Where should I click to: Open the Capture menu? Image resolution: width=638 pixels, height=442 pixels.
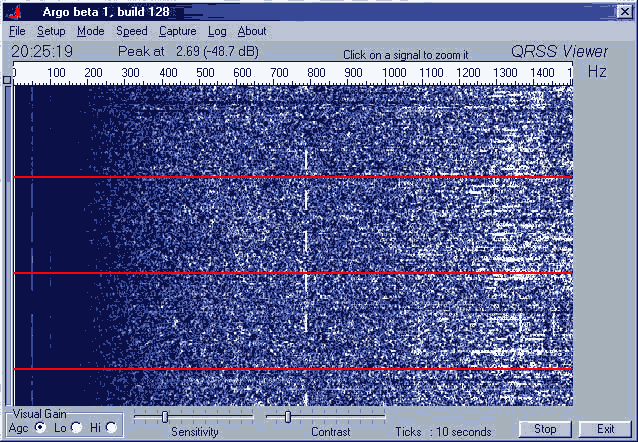[x=177, y=31]
